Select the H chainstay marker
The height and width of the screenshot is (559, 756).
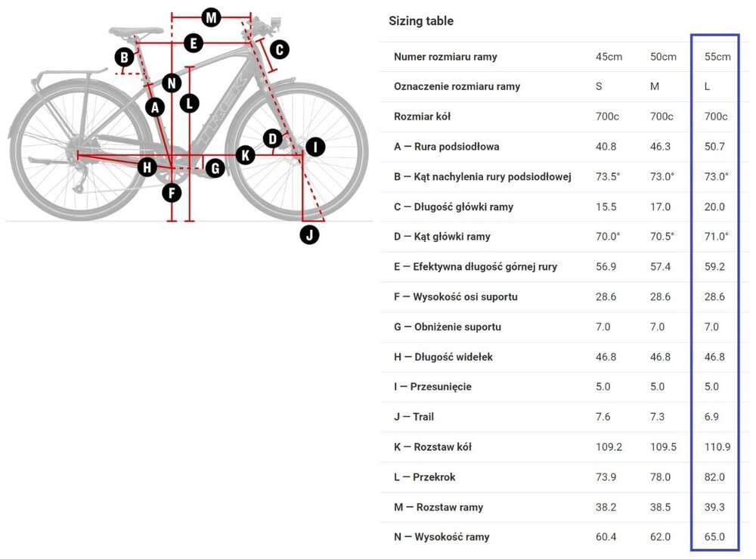click(147, 166)
